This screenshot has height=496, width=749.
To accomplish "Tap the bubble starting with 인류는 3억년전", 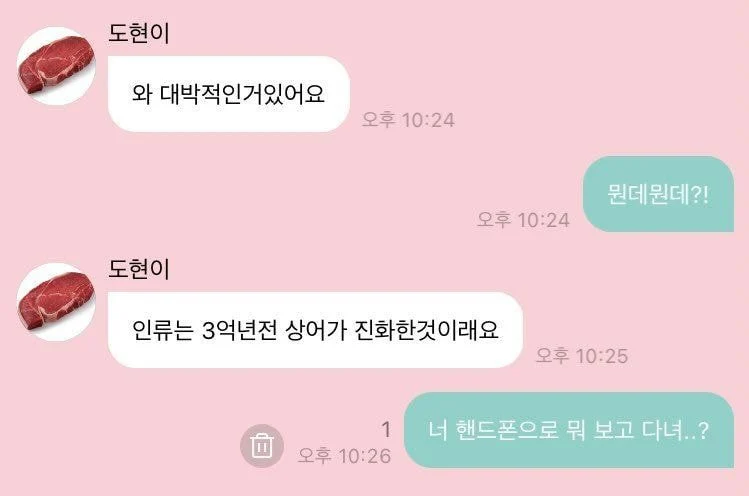I will 315,330.
